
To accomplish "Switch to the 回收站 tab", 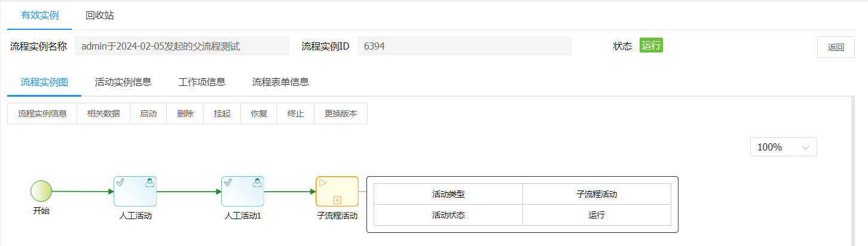I will (x=100, y=16).
